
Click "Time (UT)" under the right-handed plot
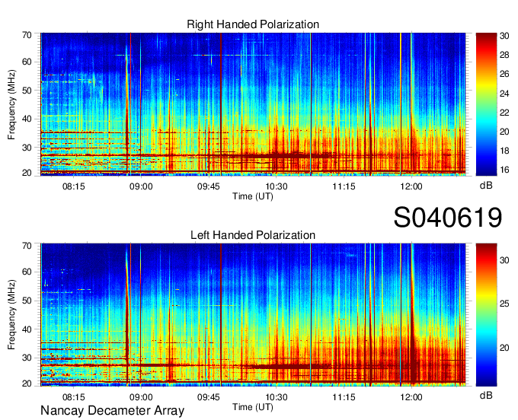coord(253,196)
